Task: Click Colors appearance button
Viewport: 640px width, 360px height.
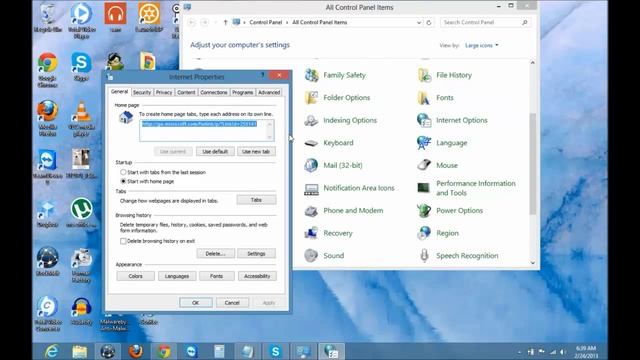Action: [x=136, y=276]
